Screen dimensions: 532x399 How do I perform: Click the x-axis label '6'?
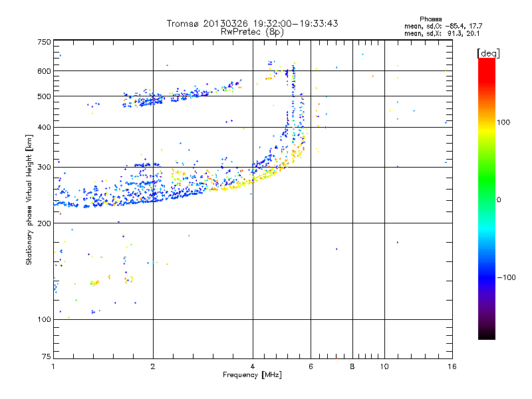click(311, 366)
